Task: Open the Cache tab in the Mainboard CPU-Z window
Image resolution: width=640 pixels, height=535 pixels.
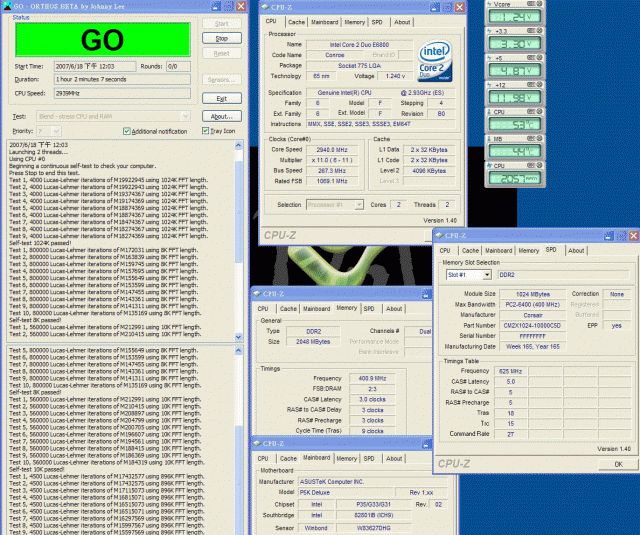Action: click(x=288, y=459)
